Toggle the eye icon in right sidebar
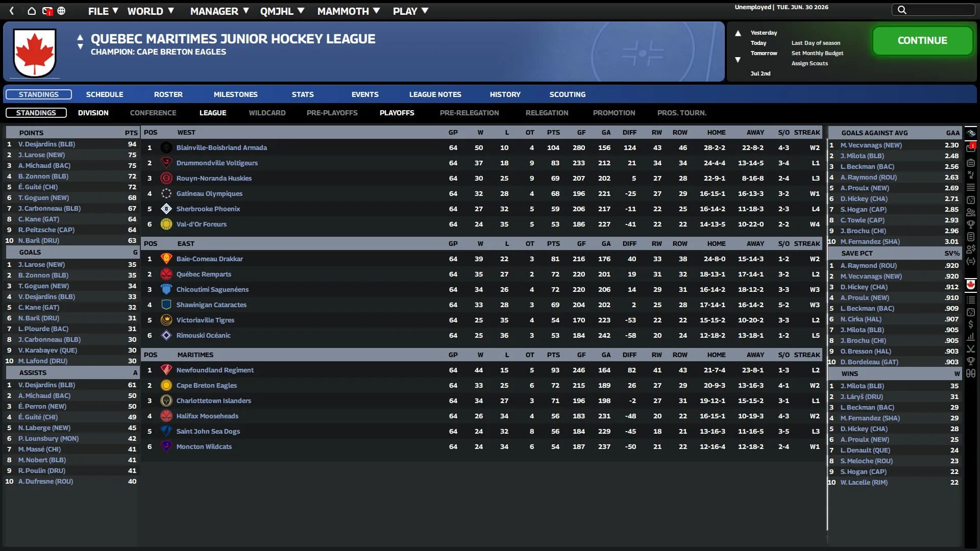The width and height of the screenshot is (980, 551). point(971,133)
